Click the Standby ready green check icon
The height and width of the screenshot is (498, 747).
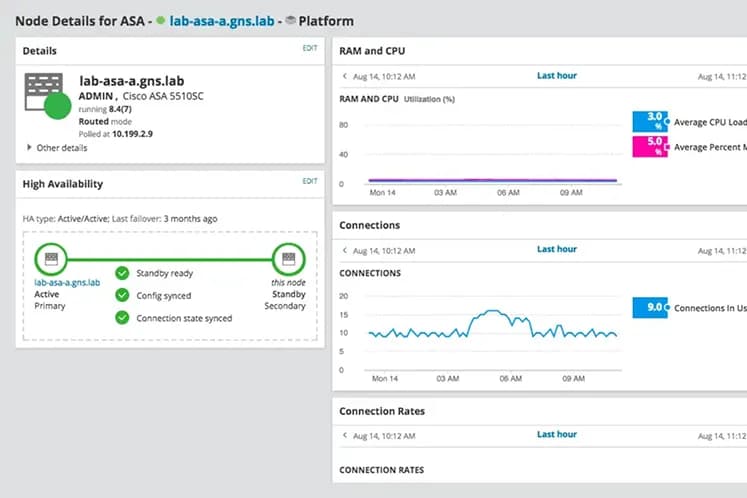point(122,273)
